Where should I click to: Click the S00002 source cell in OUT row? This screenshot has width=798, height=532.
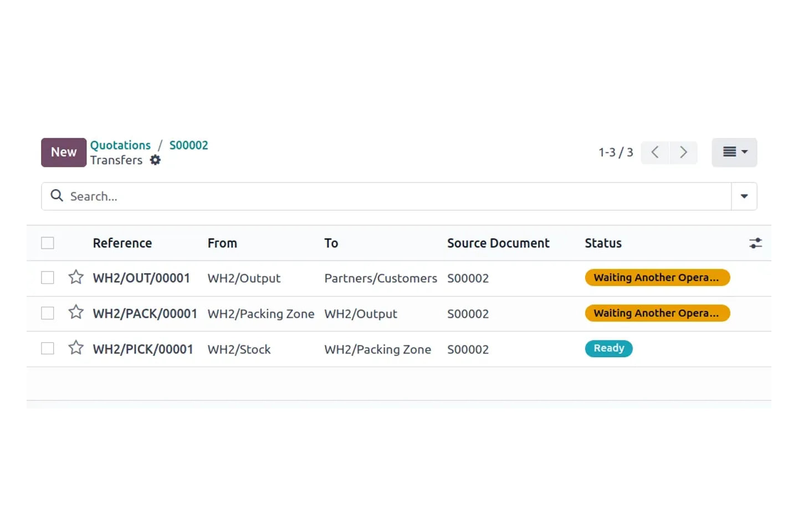coord(468,278)
